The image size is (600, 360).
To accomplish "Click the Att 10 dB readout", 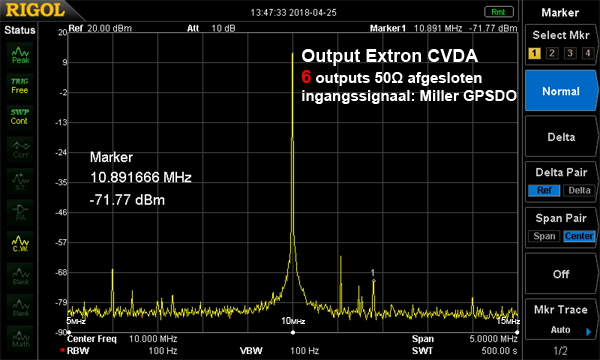I will click(211, 28).
